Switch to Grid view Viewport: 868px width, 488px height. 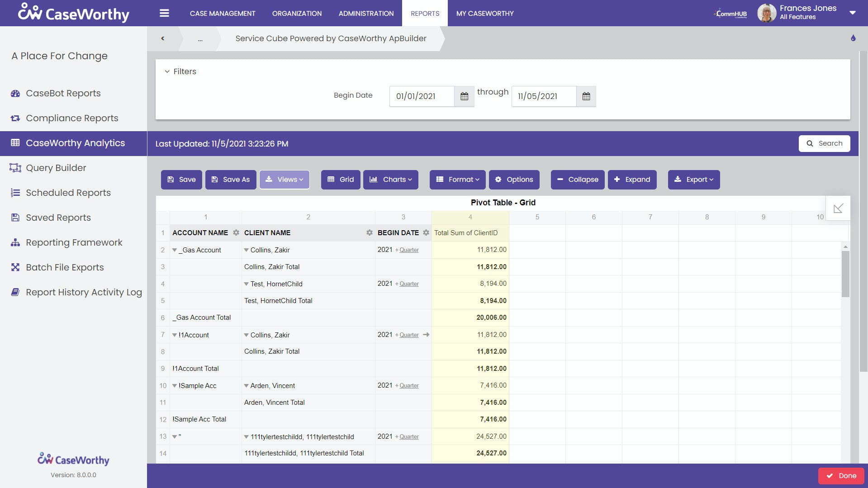click(x=341, y=180)
